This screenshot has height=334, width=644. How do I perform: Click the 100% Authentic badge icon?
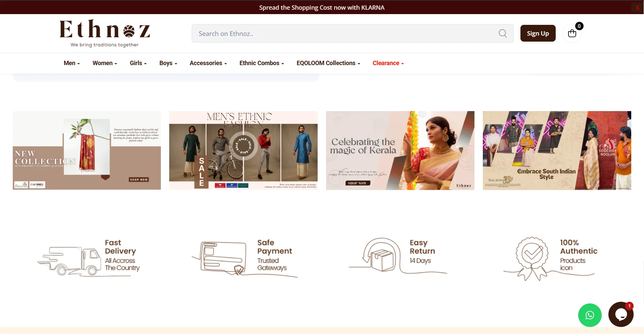tap(532, 258)
